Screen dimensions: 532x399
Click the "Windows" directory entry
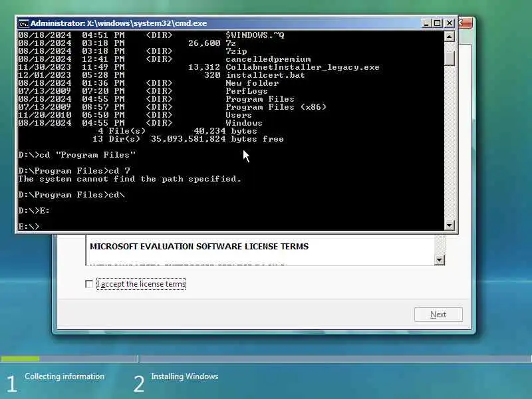click(243, 123)
